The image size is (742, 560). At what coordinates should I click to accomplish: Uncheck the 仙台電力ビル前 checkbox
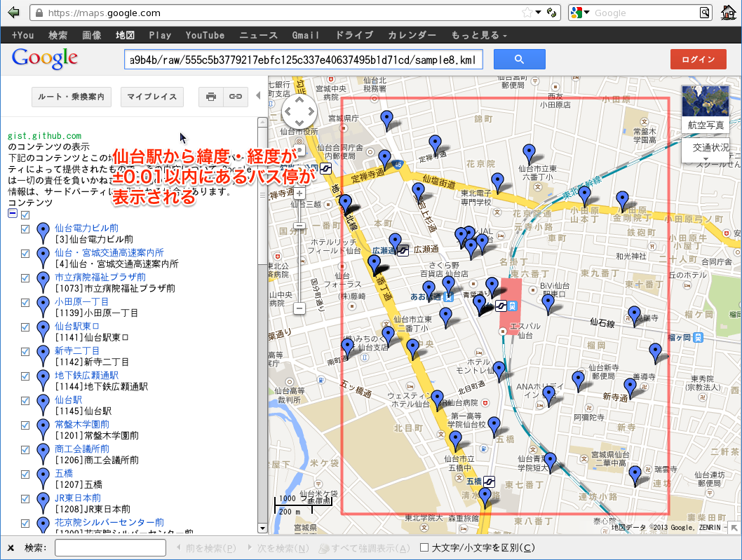click(x=25, y=229)
